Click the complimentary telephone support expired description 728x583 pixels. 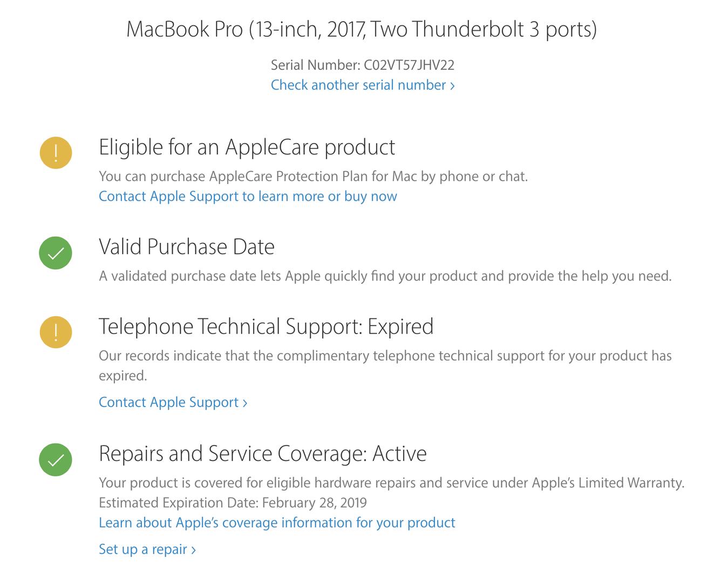tap(385, 356)
